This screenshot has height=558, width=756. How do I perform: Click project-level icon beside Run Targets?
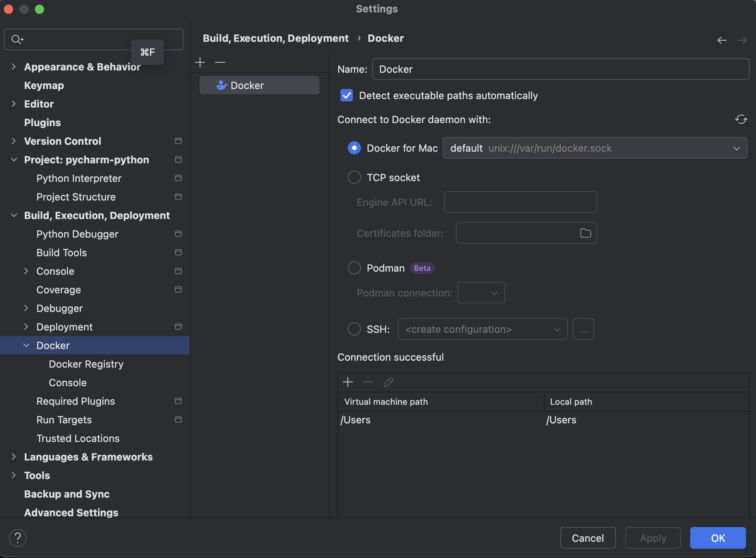(x=178, y=419)
